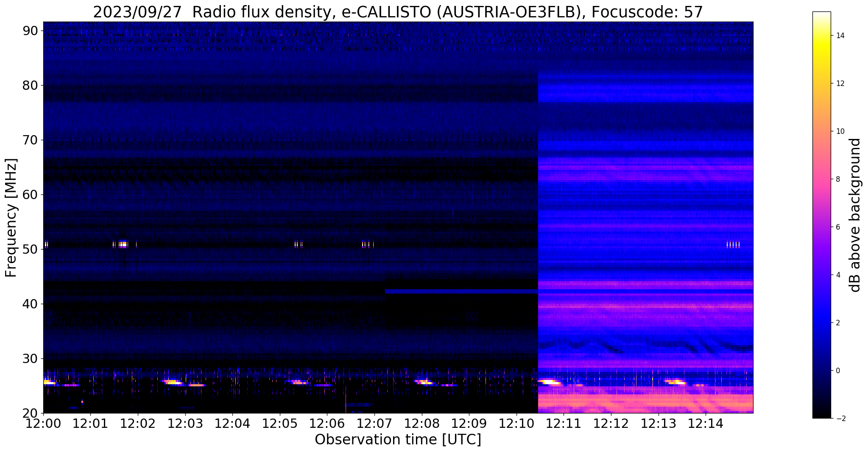Image resolution: width=868 pixels, height=452 pixels.
Task: Click the 'dB above background' colorbar label
Action: point(855,215)
